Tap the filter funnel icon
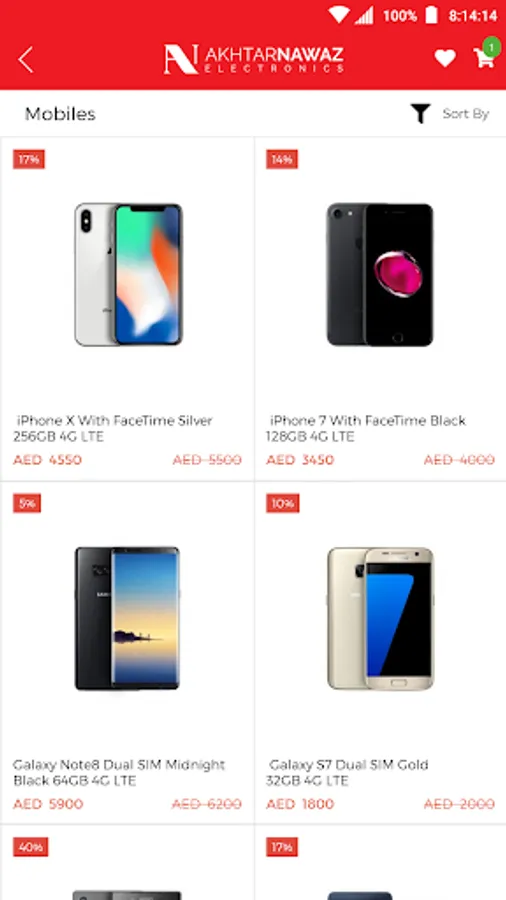The height and width of the screenshot is (900, 506). [x=420, y=114]
